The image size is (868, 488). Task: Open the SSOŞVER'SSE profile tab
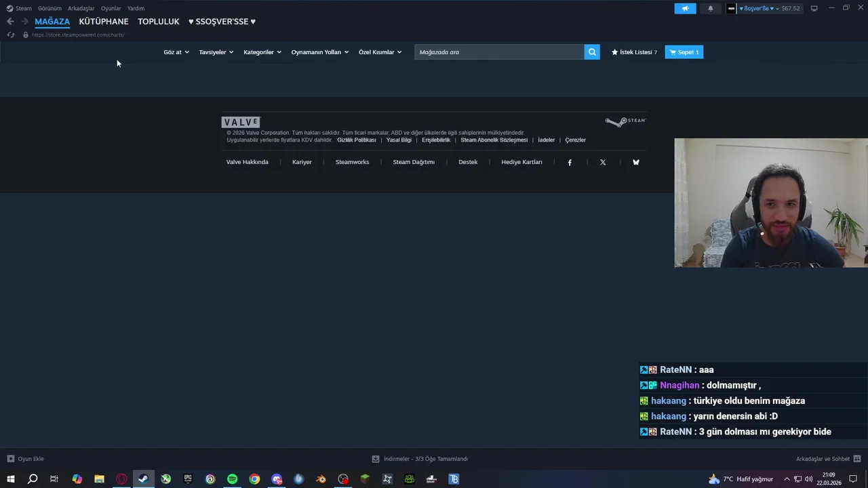click(222, 22)
